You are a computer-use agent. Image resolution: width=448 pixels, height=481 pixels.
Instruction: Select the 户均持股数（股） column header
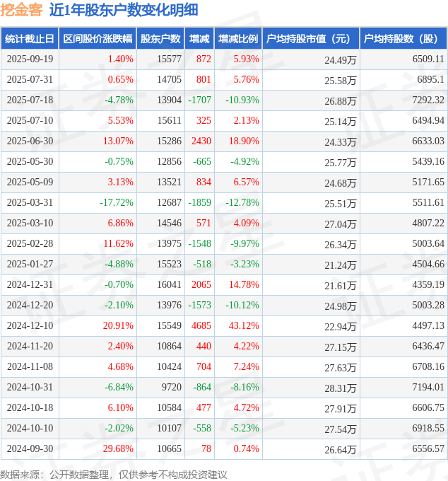tap(403, 39)
